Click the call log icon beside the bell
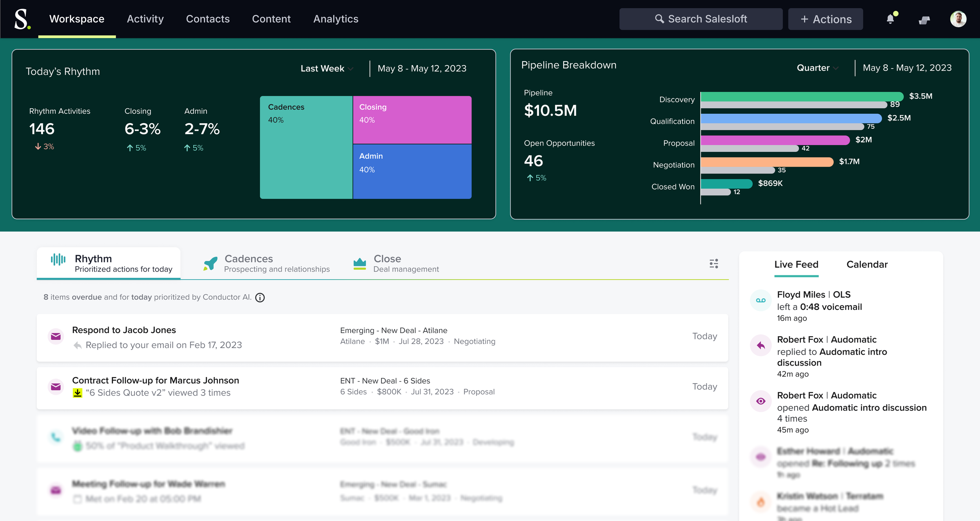980x521 pixels. (924, 20)
